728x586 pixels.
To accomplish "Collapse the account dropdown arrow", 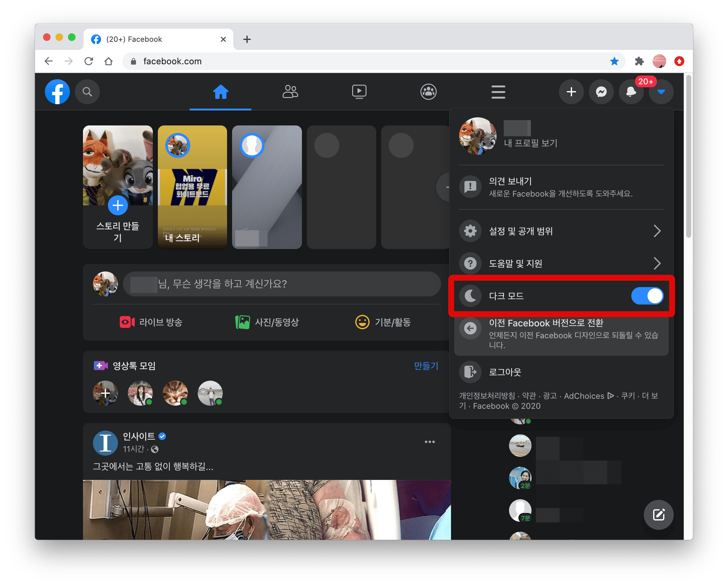I will [x=661, y=91].
